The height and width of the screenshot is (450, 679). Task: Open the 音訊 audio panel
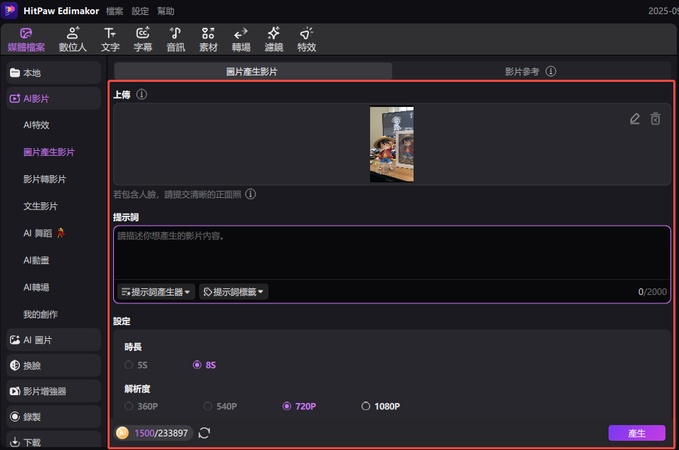pyautogui.click(x=175, y=39)
